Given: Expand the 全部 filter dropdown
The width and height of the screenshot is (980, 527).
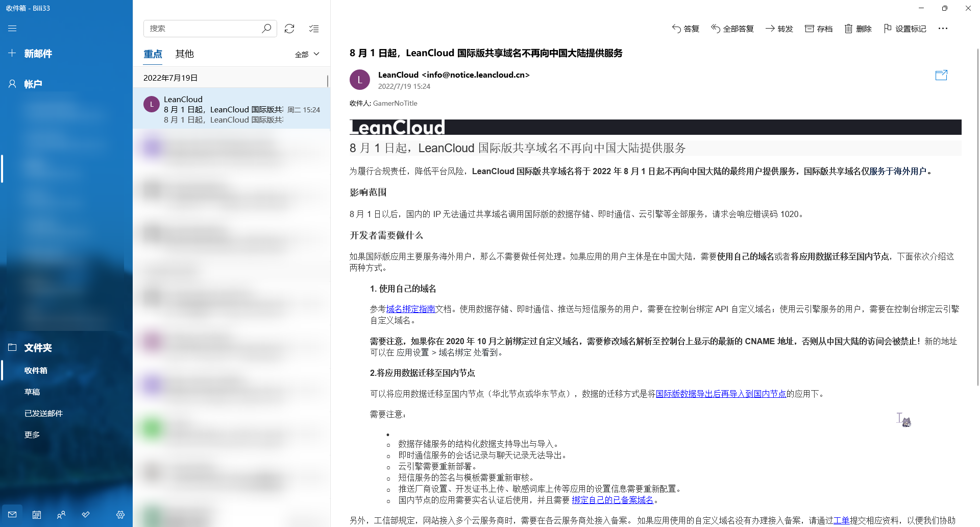Looking at the screenshot, I should pos(307,54).
